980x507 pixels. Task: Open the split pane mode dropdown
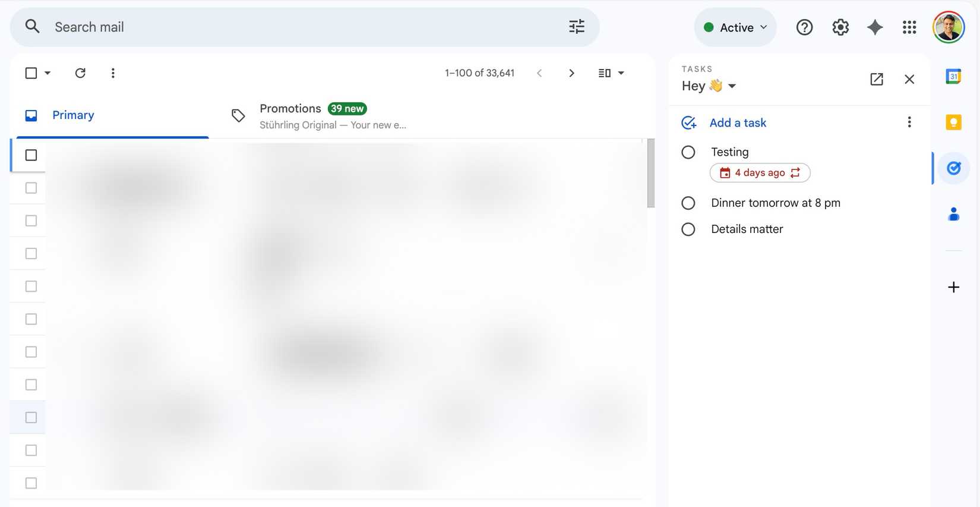621,73
